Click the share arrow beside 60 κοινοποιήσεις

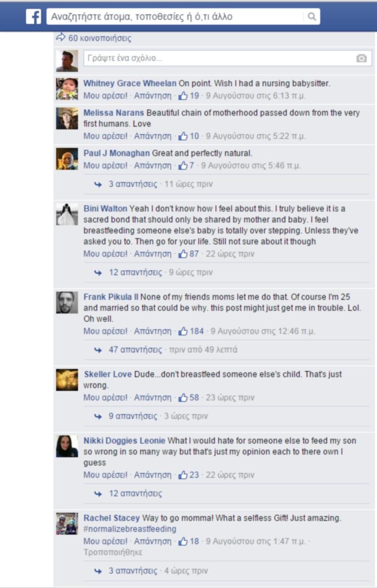tap(60, 38)
